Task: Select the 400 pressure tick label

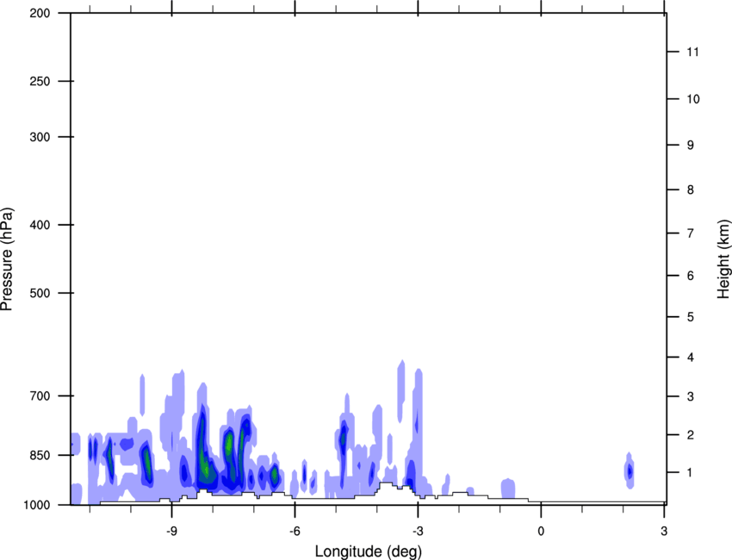Action: tap(40, 225)
